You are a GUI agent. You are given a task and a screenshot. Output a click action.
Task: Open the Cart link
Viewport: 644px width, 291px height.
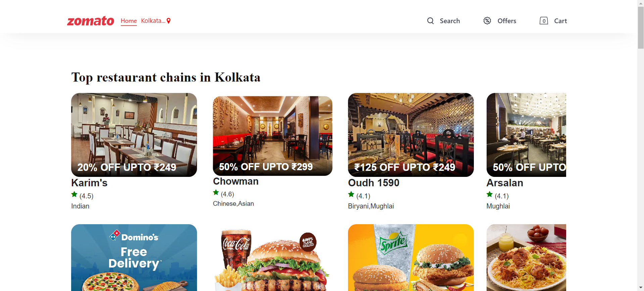tap(560, 21)
